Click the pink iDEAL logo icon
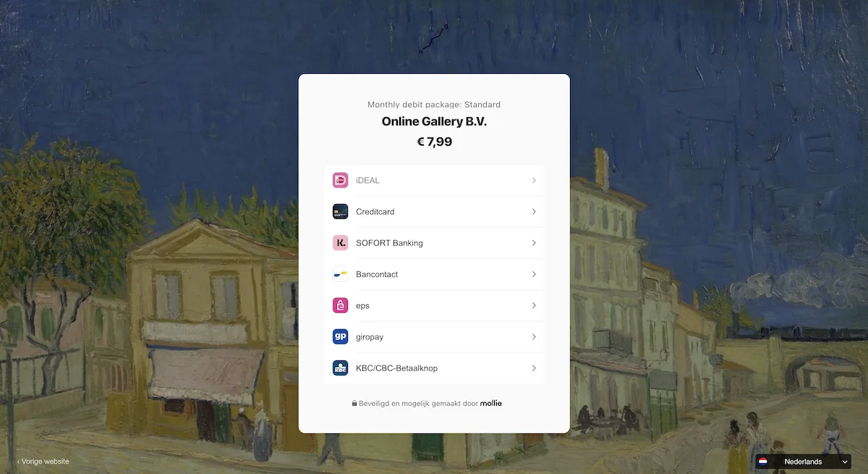 click(341, 180)
